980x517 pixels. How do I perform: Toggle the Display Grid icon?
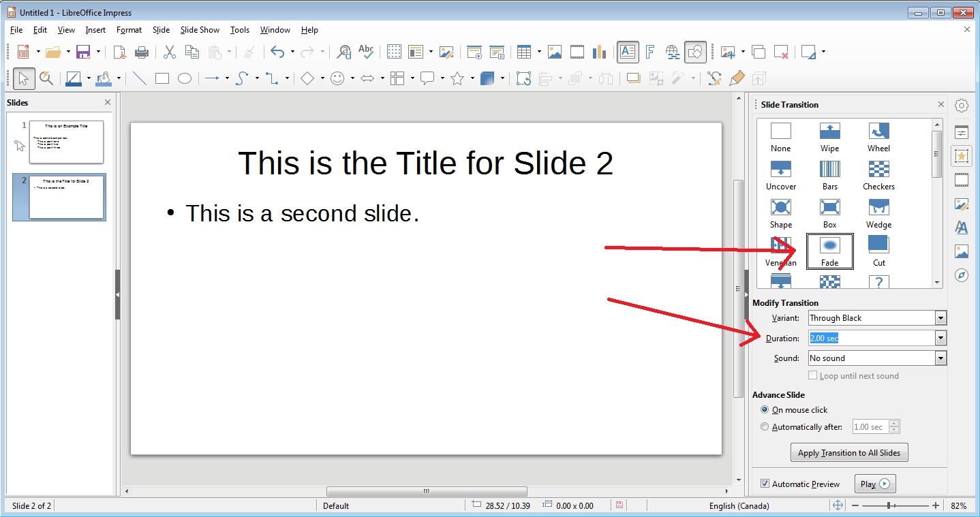pos(394,52)
